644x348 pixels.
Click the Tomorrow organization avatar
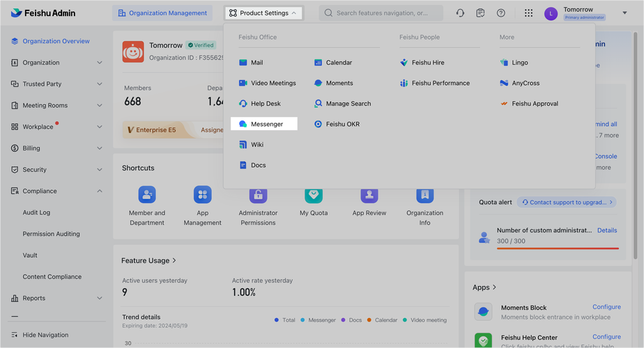tap(133, 52)
